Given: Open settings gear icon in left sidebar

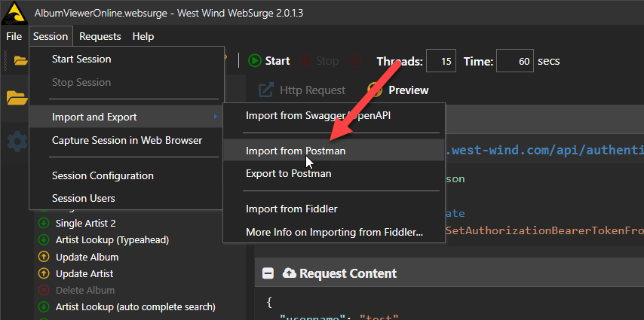Looking at the screenshot, I should click(17, 141).
